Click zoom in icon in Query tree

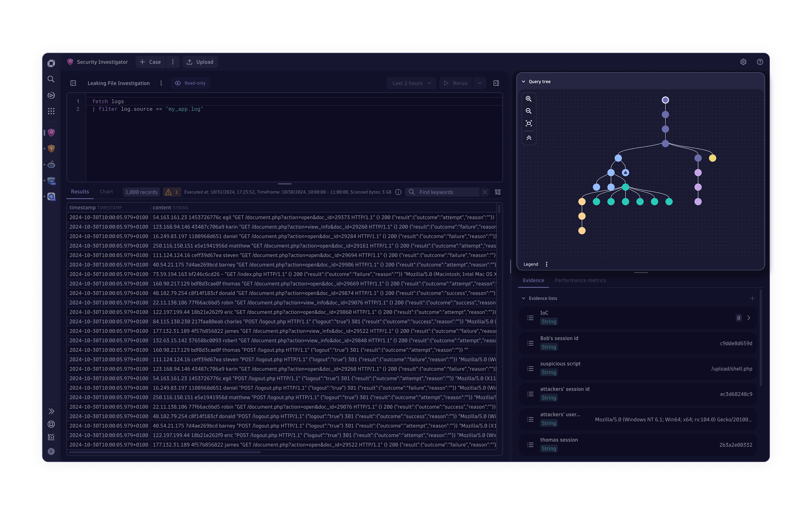point(528,99)
